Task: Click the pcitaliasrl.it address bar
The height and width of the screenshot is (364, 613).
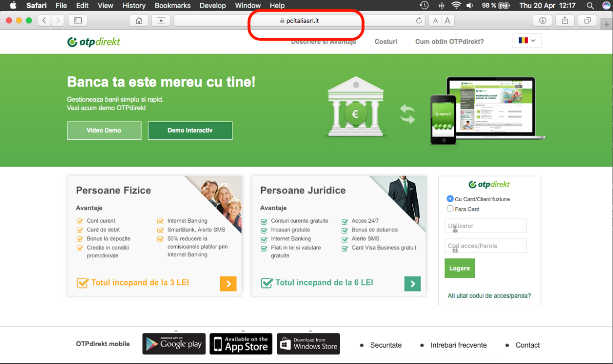Action: [x=300, y=20]
